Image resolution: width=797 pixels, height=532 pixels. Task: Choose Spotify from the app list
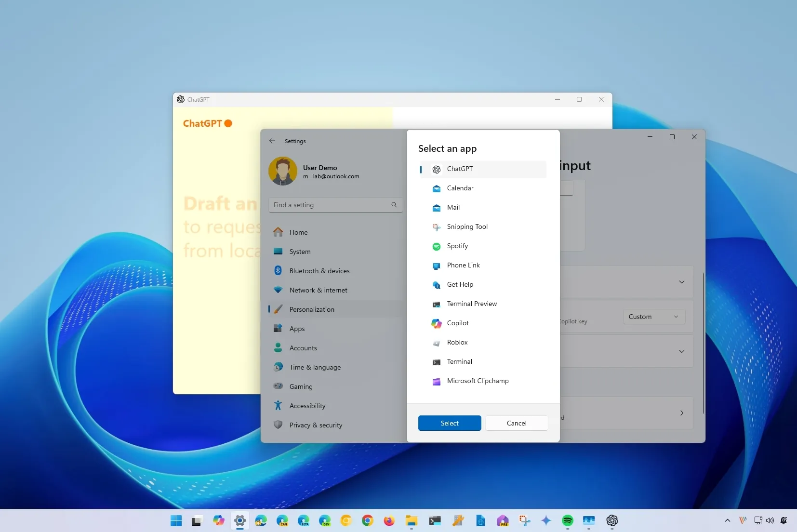pyautogui.click(x=457, y=246)
